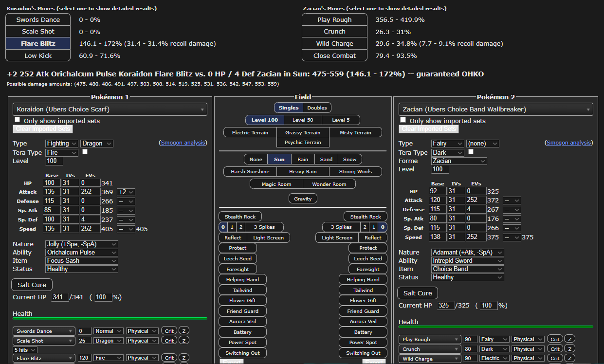
Task: Toggle Tailwind on Koraidon's side
Action: tap(242, 290)
